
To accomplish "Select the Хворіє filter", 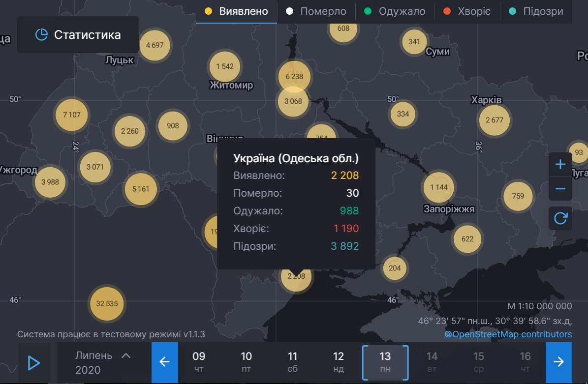I will tap(467, 11).
